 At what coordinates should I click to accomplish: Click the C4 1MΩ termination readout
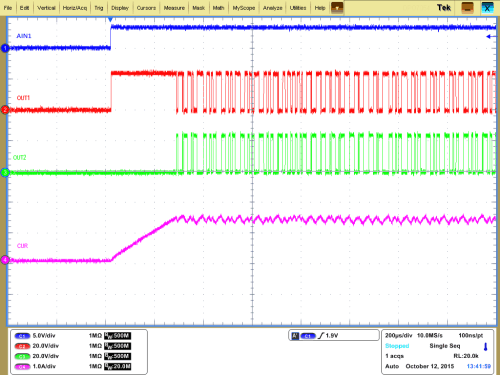click(95, 366)
